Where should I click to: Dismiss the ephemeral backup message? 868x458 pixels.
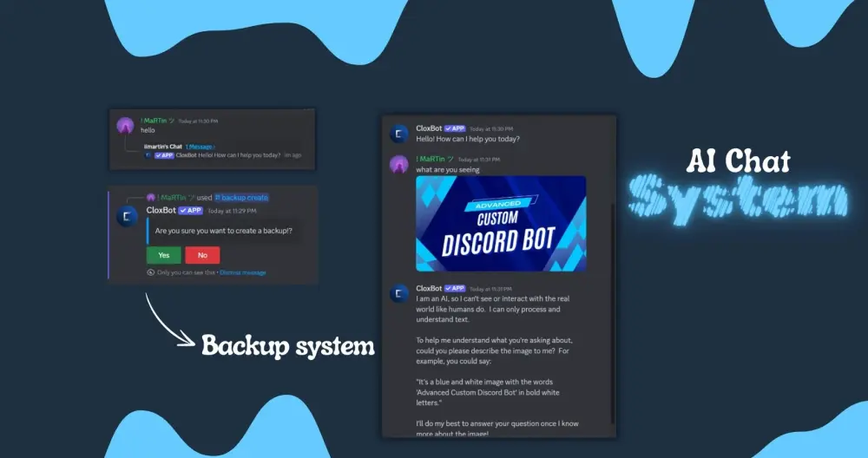(x=242, y=272)
